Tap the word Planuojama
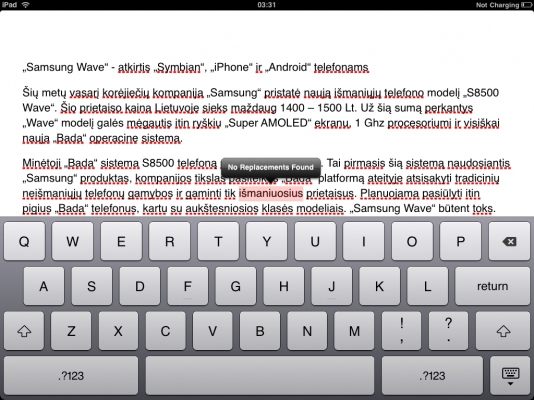The image size is (534, 400). point(389,193)
